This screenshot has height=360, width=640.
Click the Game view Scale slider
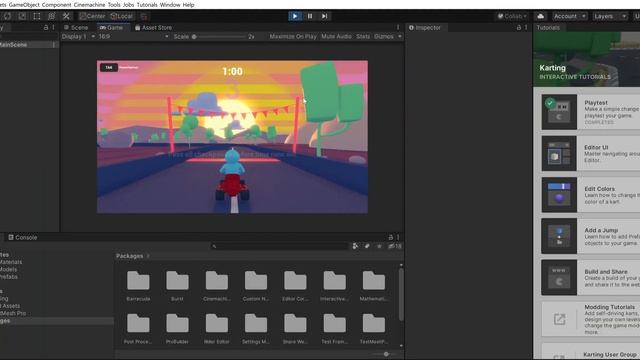pos(219,36)
